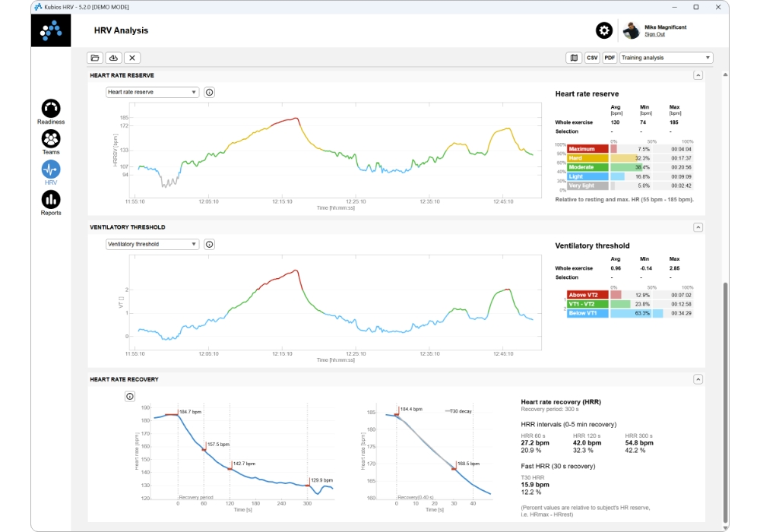Click the T30 decay legend entry
This screenshot has width=760, height=532.
point(458,411)
